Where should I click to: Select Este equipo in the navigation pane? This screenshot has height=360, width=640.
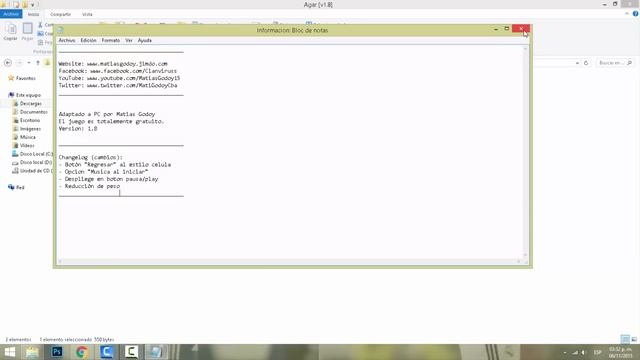pyautogui.click(x=28, y=95)
